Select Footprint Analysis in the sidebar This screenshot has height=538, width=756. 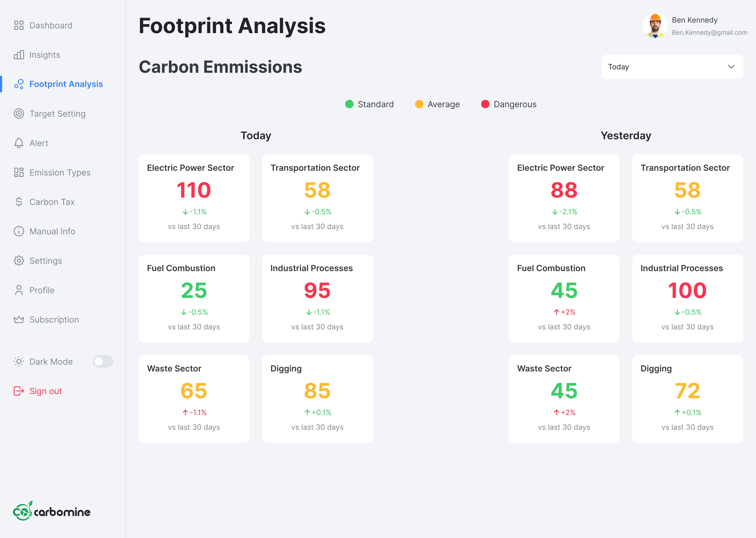[66, 84]
